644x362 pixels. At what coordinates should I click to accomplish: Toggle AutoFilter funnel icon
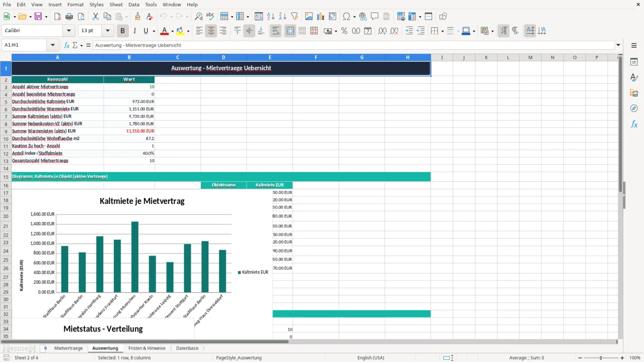pos(294,17)
